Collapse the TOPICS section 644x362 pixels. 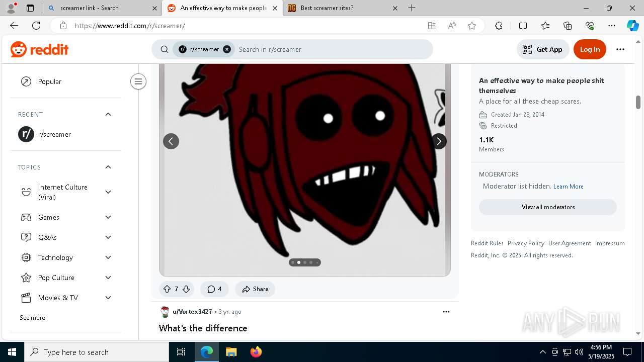click(108, 167)
